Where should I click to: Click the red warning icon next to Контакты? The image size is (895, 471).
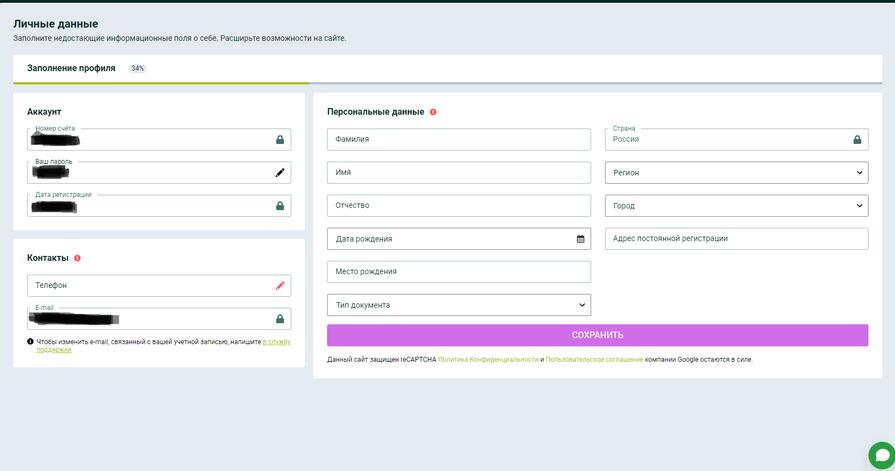coord(77,258)
